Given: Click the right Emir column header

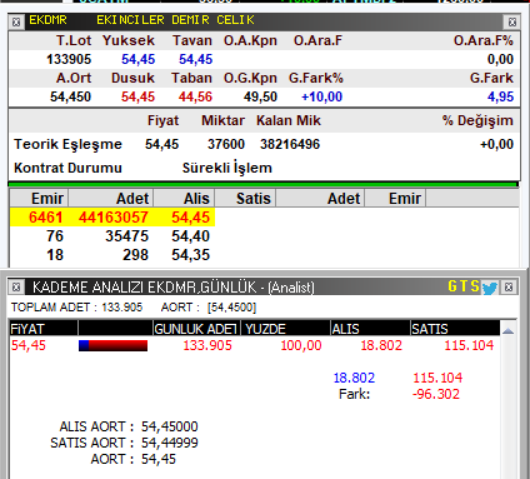Looking at the screenshot, I should coord(395,198).
